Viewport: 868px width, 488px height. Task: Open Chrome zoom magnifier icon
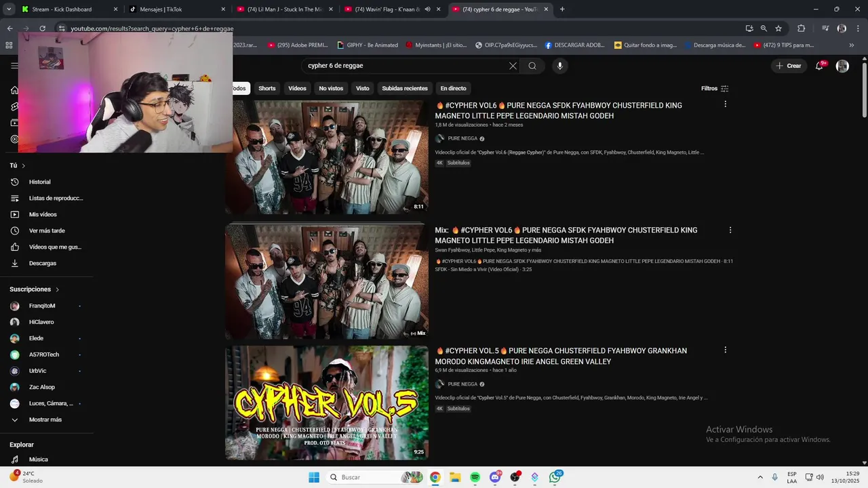click(764, 28)
